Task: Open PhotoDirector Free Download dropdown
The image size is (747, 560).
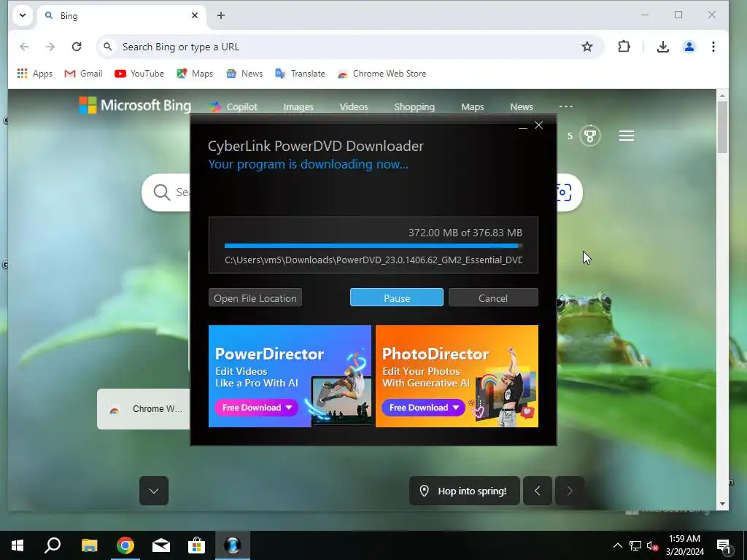Action: pyautogui.click(x=423, y=408)
